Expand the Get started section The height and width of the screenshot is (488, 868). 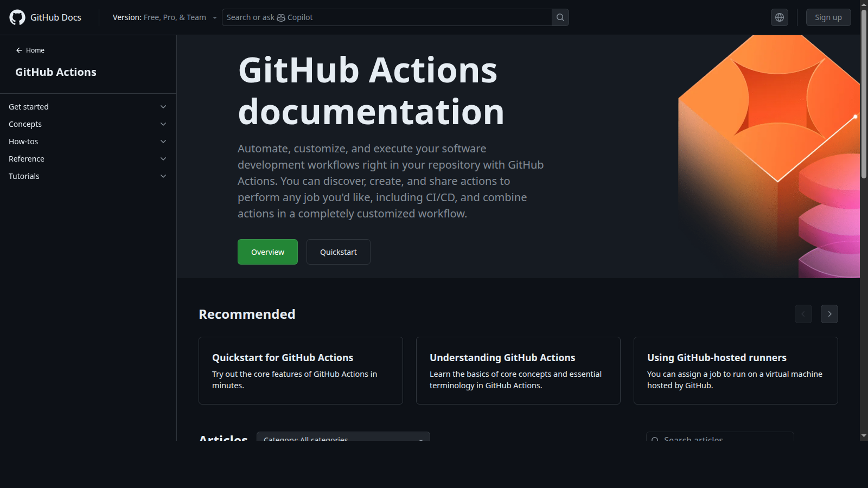(x=88, y=107)
